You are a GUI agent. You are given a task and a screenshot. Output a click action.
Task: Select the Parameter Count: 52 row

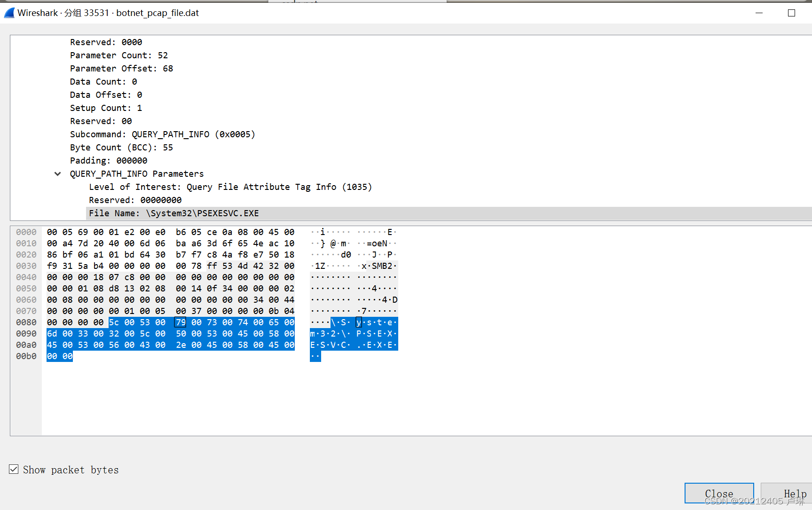pos(440,55)
